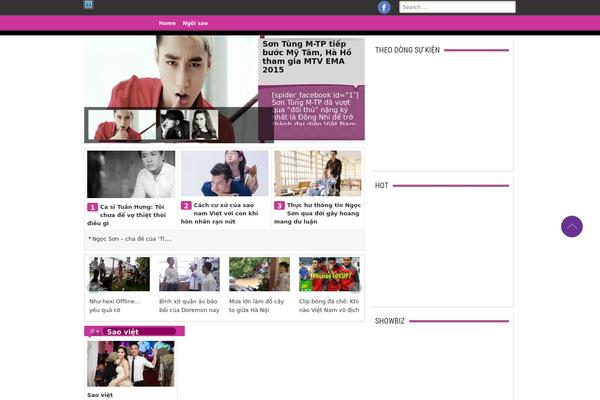Open article 'Thực hư thông tin Ngọc Sơn qua đời'

pyautogui.click(x=318, y=213)
